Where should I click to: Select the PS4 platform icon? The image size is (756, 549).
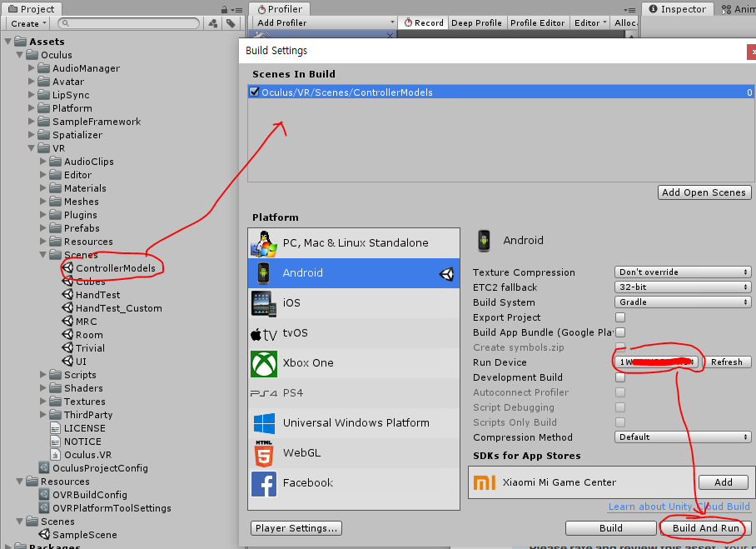click(x=264, y=393)
